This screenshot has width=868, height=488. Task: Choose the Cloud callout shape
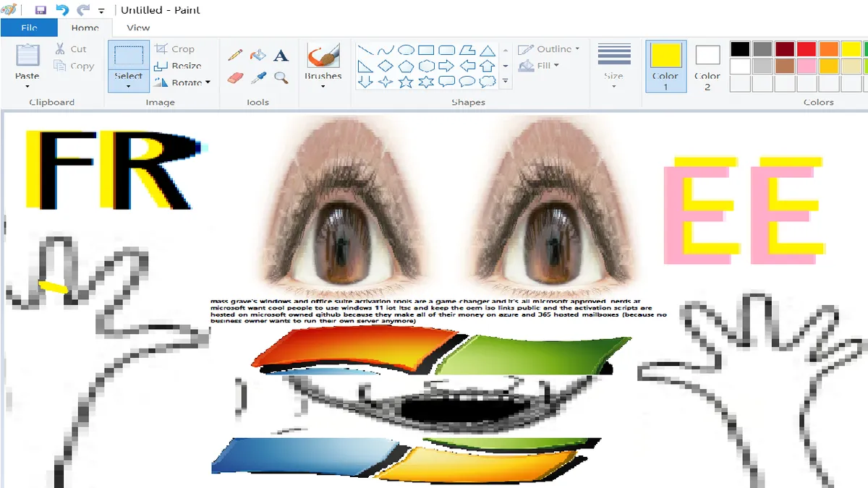pyautogui.click(x=488, y=82)
